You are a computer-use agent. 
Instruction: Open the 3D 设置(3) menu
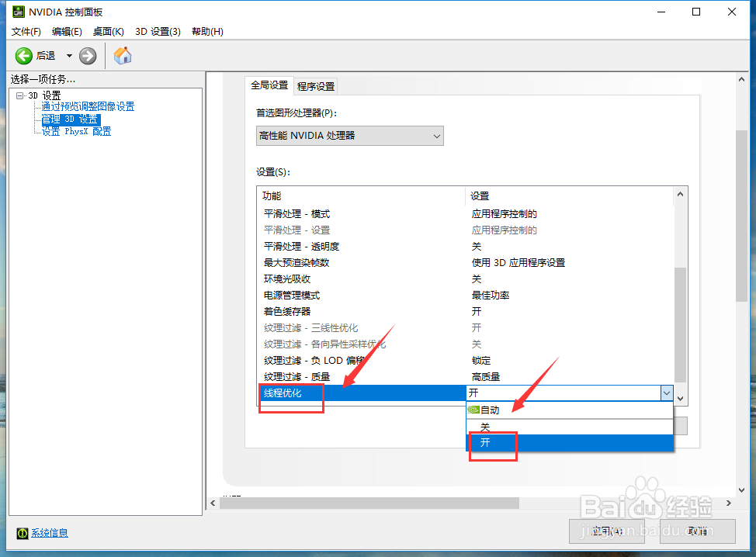coord(158,31)
